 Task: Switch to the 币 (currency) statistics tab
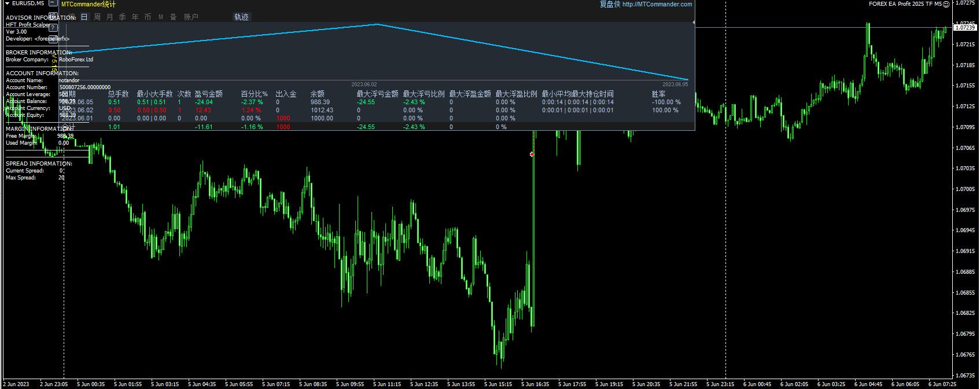(148, 17)
